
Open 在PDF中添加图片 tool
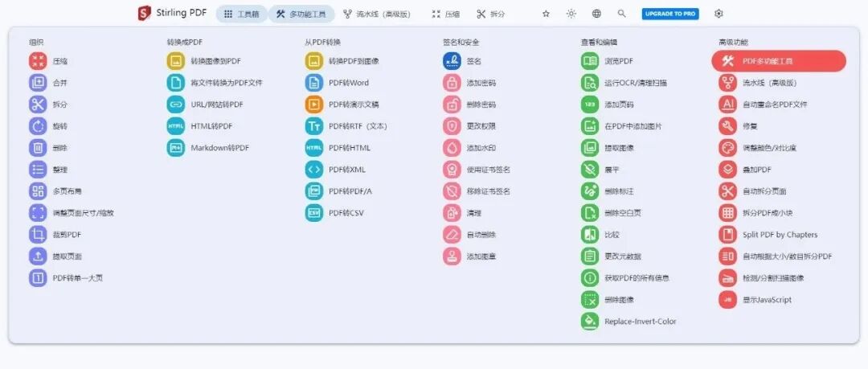[621, 126]
